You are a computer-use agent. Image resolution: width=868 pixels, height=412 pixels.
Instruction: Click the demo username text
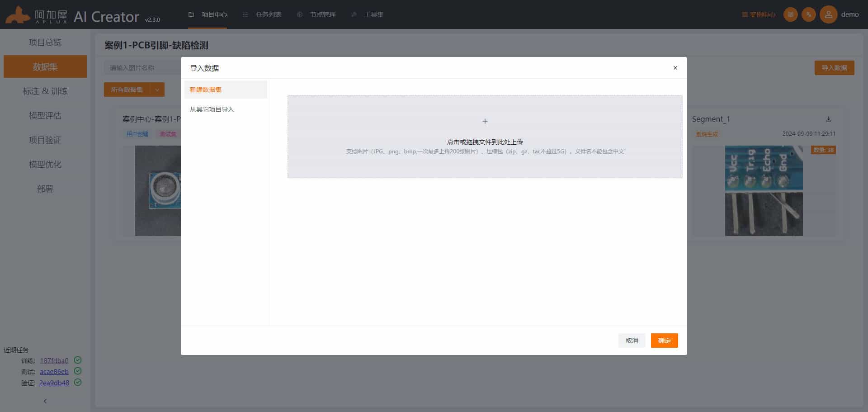click(x=850, y=14)
